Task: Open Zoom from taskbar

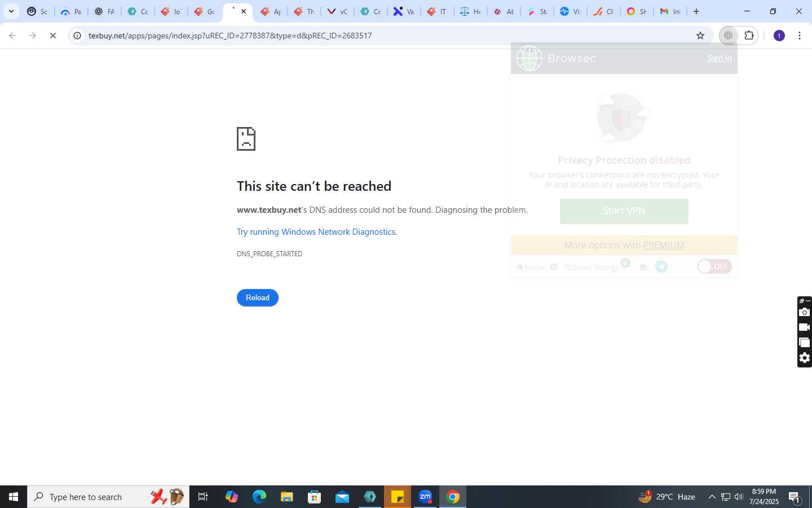Action: pyautogui.click(x=425, y=497)
